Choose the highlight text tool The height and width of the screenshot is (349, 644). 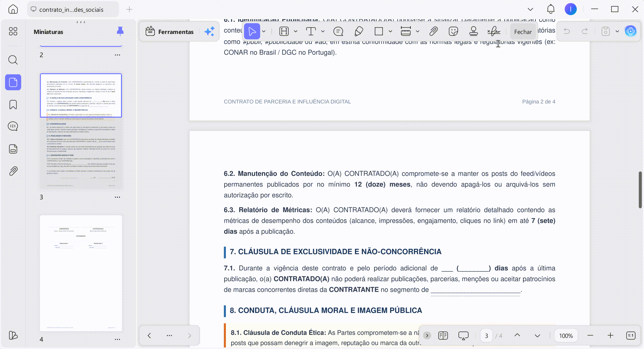pos(284,32)
